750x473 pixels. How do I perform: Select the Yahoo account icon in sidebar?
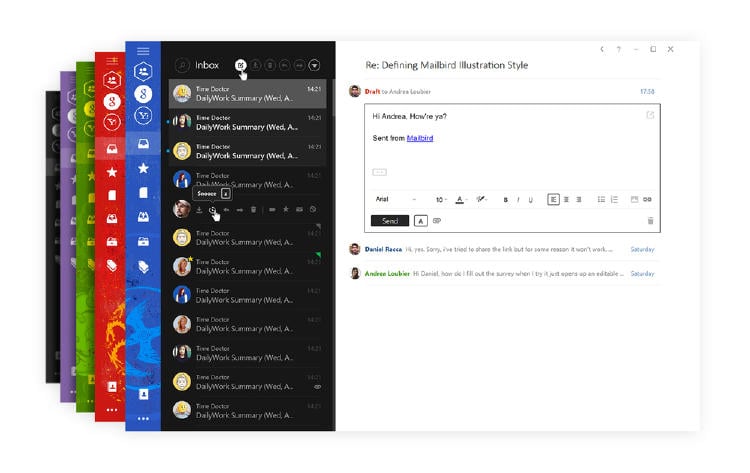(143, 116)
